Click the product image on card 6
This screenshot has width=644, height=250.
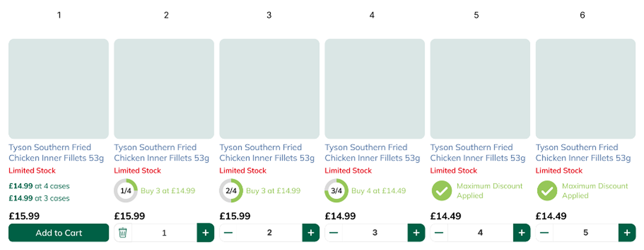586,89
